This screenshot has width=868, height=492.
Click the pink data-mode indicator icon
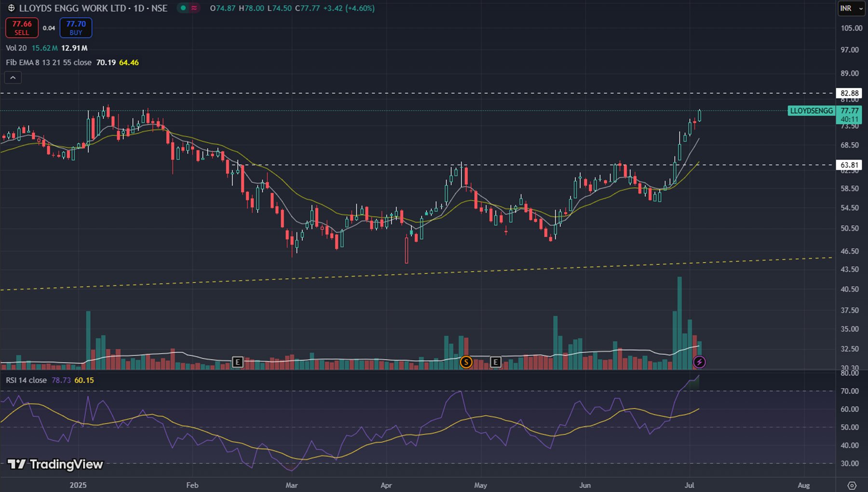[194, 8]
